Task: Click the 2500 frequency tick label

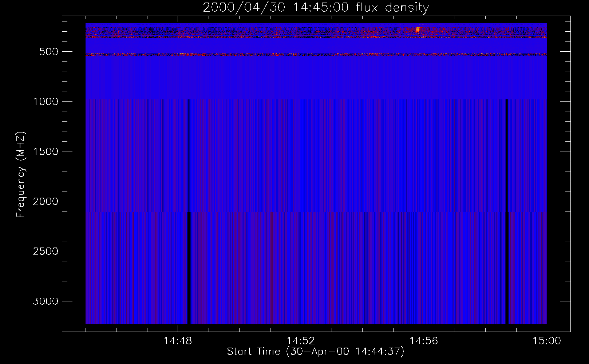Action: [x=46, y=251]
